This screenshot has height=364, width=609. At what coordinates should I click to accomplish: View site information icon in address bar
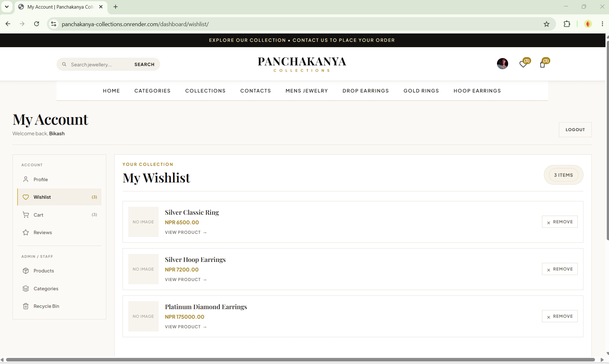pos(54,24)
